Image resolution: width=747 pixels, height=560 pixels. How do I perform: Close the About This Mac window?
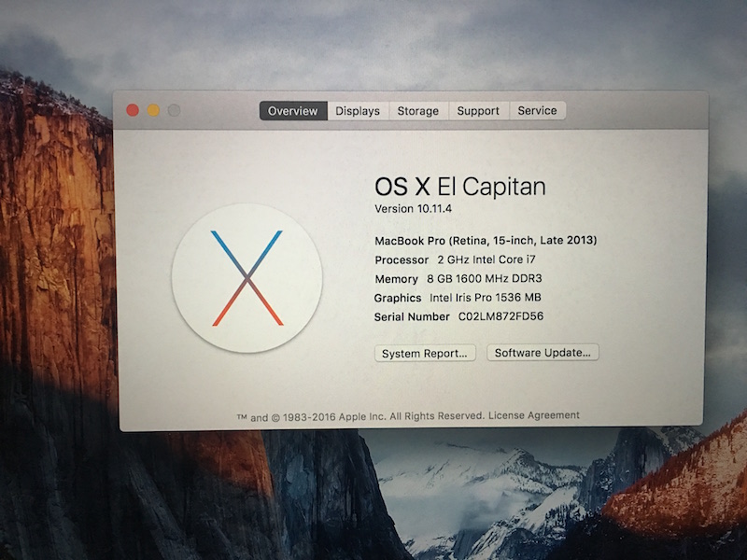[x=133, y=110]
